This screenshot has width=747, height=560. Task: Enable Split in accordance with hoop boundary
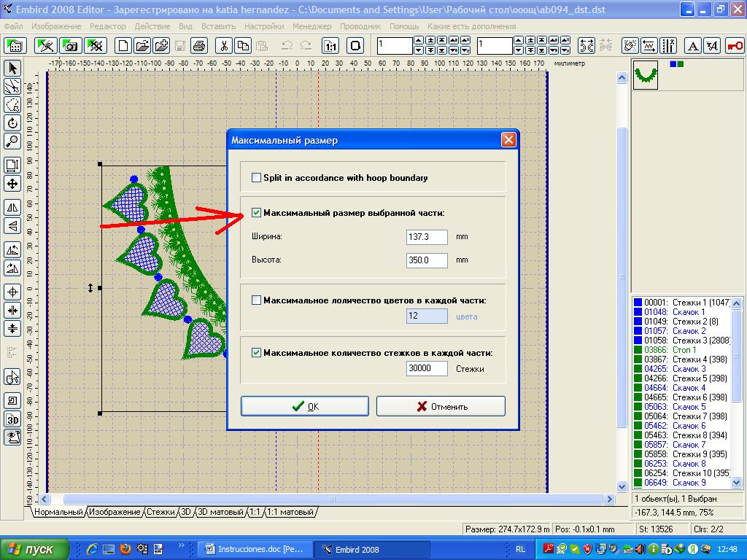click(x=256, y=178)
